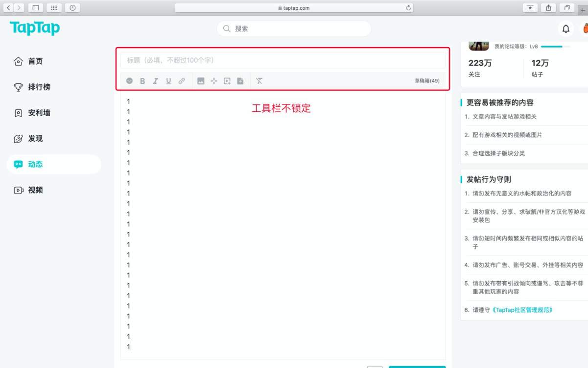
Task: Open 《TapTap社区管理规范》 link
Action: 522,310
